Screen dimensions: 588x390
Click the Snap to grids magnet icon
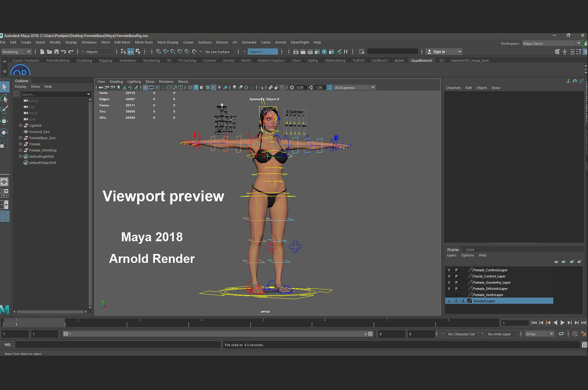coord(159,52)
